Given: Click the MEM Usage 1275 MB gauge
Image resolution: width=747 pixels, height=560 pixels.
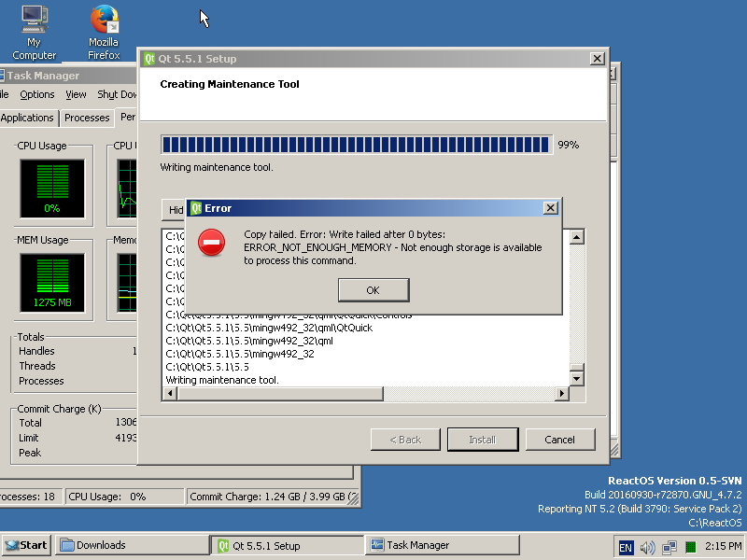Looking at the screenshot, I should [52, 283].
